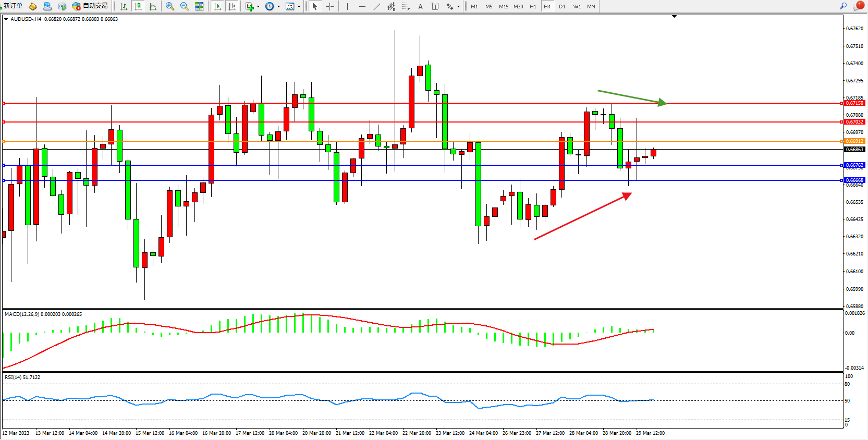Select the crosshair cursor tool
This screenshot has height=440, width=868.
[329, 6]
